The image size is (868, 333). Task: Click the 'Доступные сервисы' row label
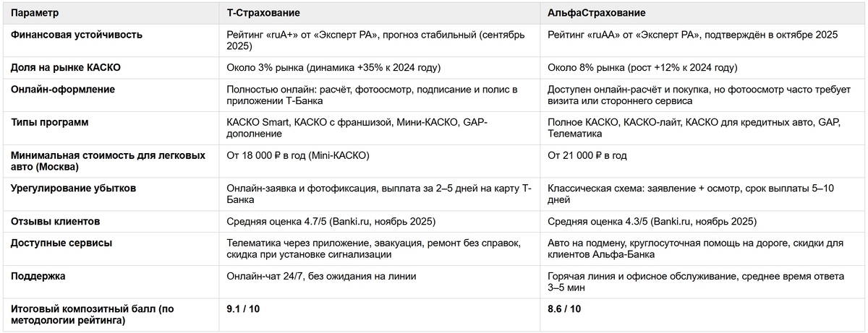(61, 243)
